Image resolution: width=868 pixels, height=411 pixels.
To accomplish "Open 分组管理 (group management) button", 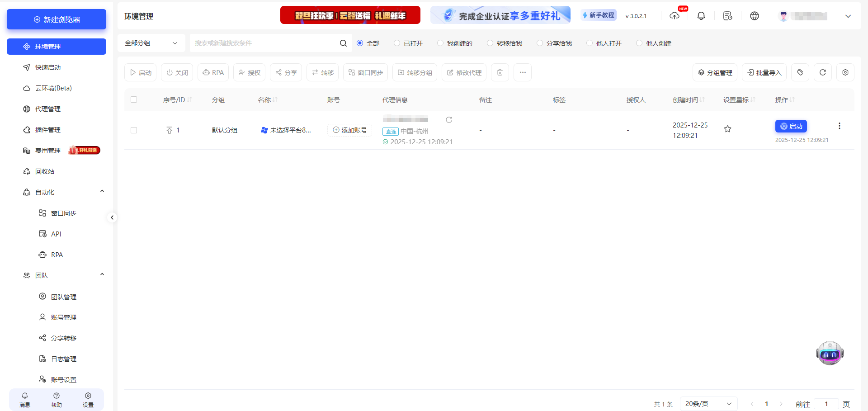I will [715, 72].
